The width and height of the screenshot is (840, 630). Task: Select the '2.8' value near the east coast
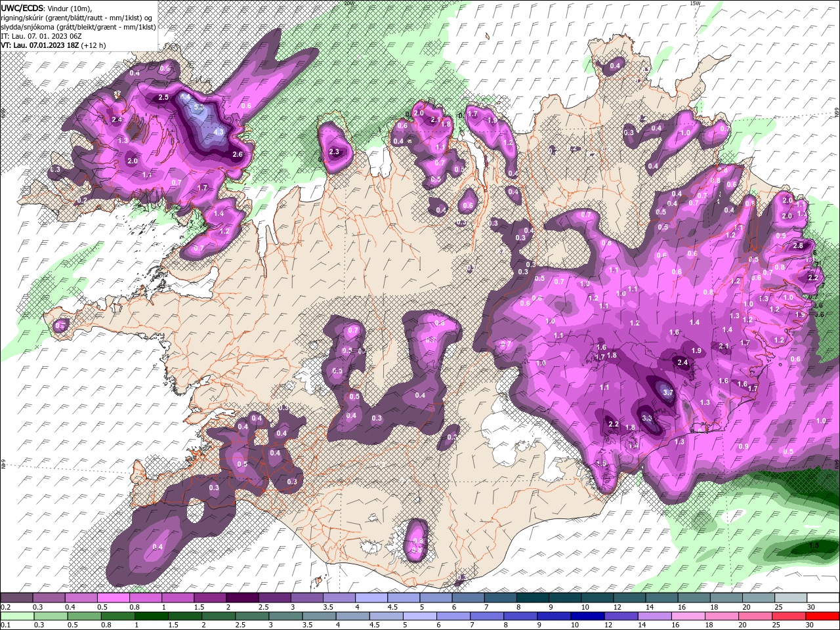[x=798, y=245]
